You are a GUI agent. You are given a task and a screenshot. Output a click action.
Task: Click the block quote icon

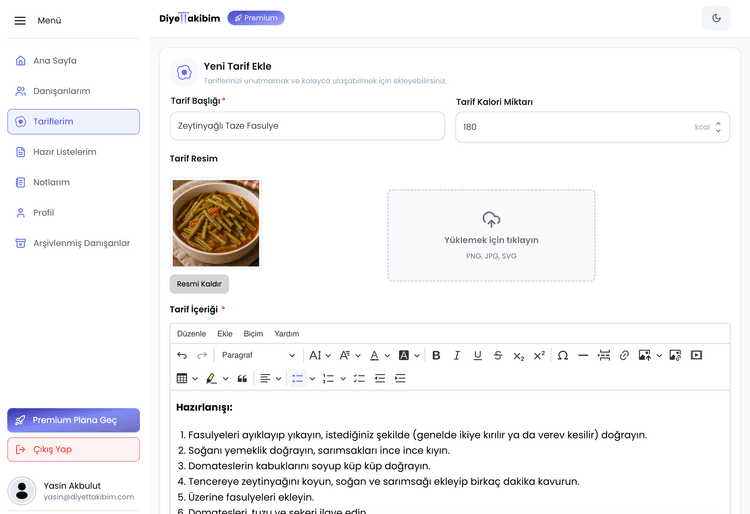tap(242, 378)
